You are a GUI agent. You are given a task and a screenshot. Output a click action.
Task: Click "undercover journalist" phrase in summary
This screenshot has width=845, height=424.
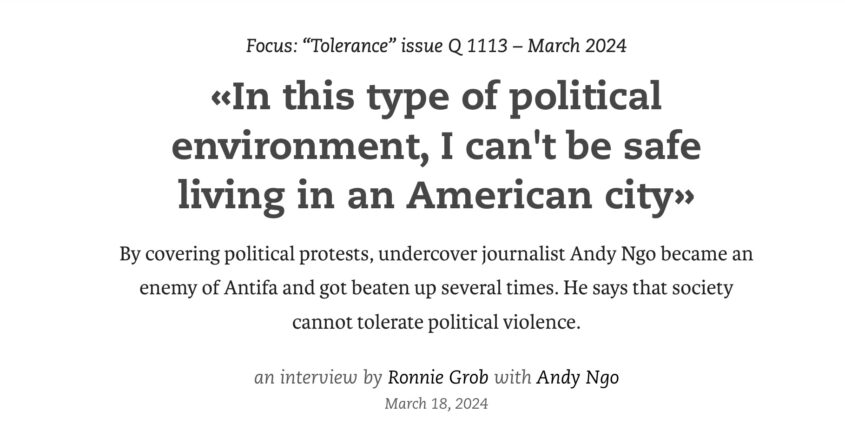pyautogui.click(x=472, y=254)
